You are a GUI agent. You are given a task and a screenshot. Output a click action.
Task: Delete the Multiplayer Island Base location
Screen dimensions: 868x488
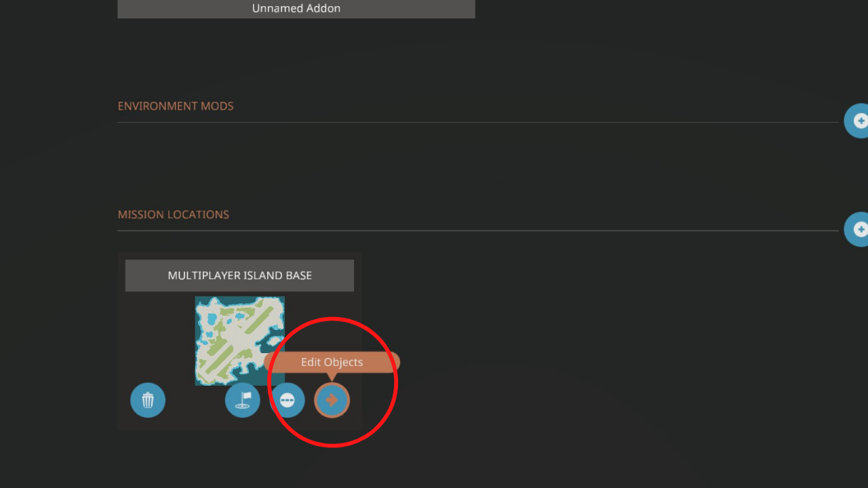tap(148, 400)
